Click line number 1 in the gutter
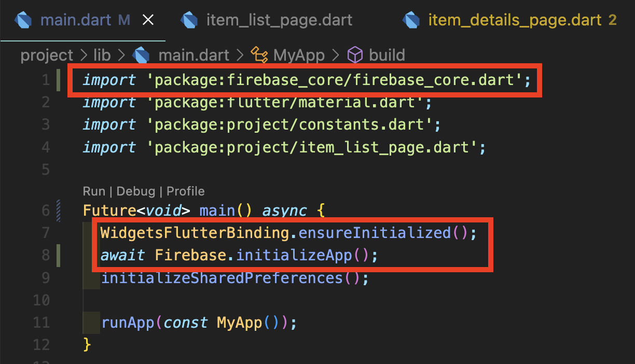Viewport: 635px width, 364px height. click(x=46, y=80)
